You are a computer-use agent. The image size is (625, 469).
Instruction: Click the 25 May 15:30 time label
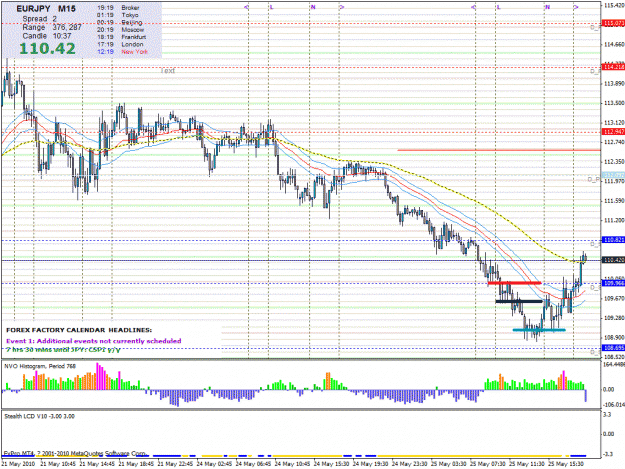pyautogui.click(x=566, y=464)
